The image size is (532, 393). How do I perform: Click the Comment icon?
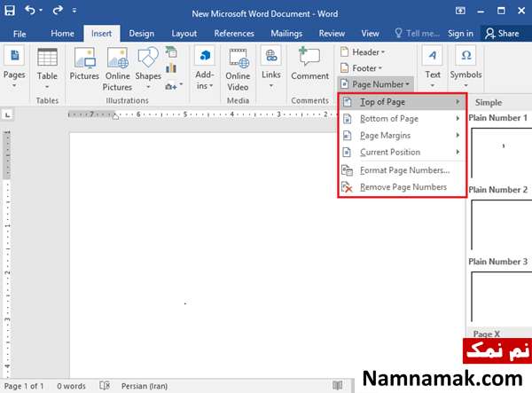[309, 57]
